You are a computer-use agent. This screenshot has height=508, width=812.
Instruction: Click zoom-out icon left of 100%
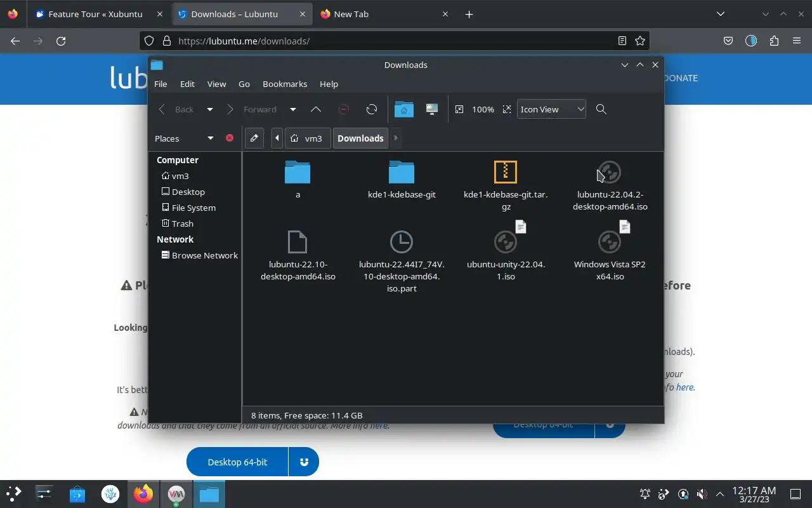[x=459, y=109]
